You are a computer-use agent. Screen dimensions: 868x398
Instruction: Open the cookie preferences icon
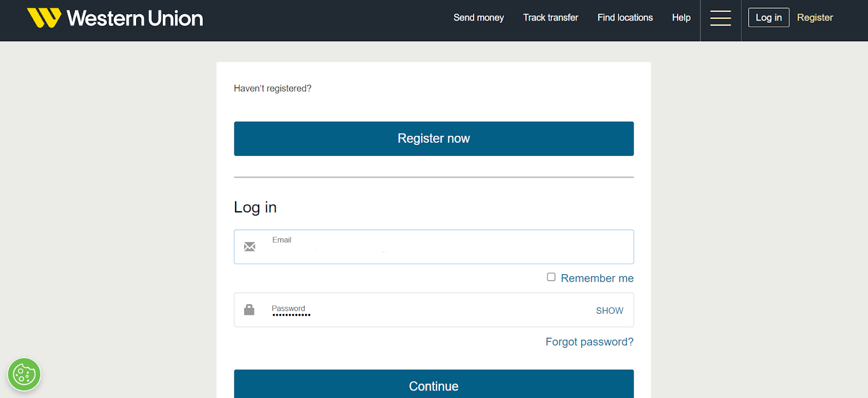click(x=24, y=374)
